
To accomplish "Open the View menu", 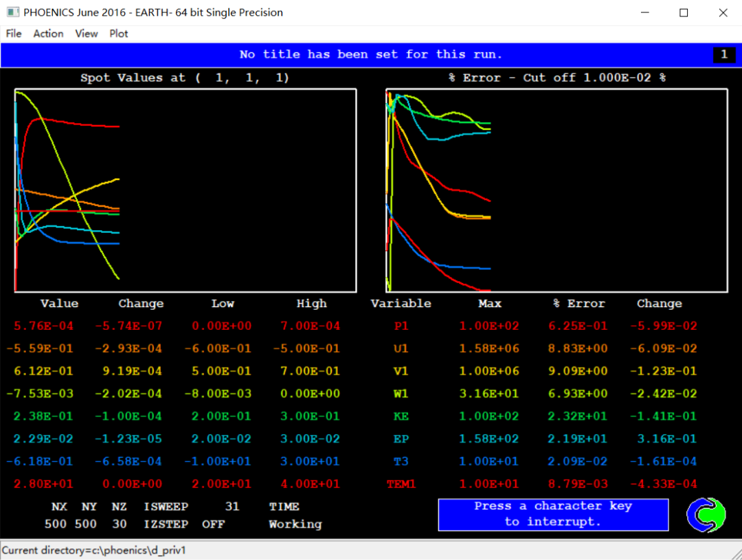I will pyautogui.click(x=86, y=34).
